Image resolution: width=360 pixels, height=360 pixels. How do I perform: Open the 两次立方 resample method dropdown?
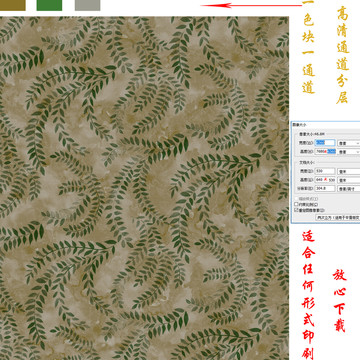point(338,218)
